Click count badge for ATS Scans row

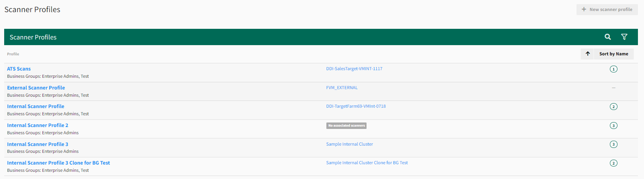(x=613, y=69)
